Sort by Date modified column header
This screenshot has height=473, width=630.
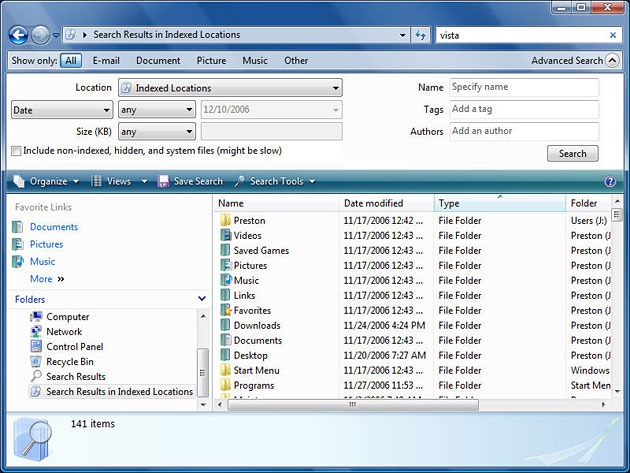pos(387,203)
